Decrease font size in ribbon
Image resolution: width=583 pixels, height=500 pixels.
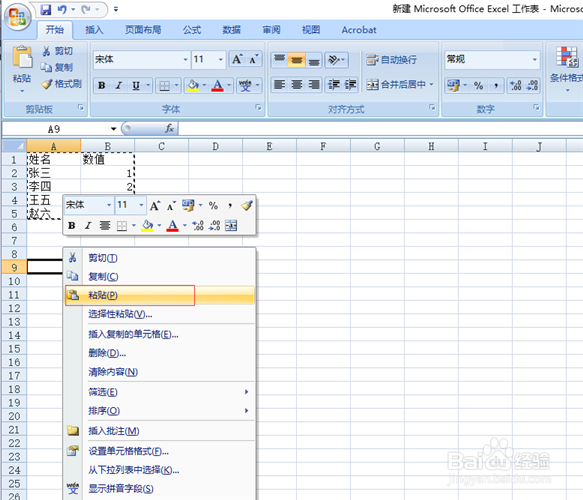(x=254, y=59)
